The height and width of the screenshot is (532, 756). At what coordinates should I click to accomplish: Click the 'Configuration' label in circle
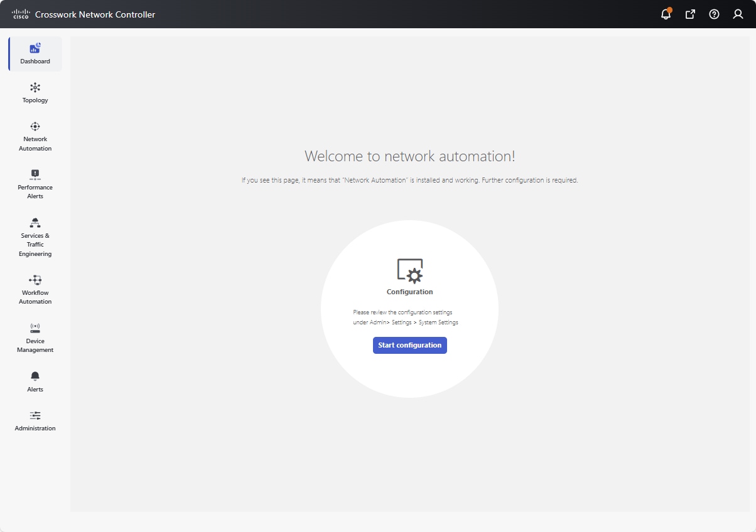410,292
